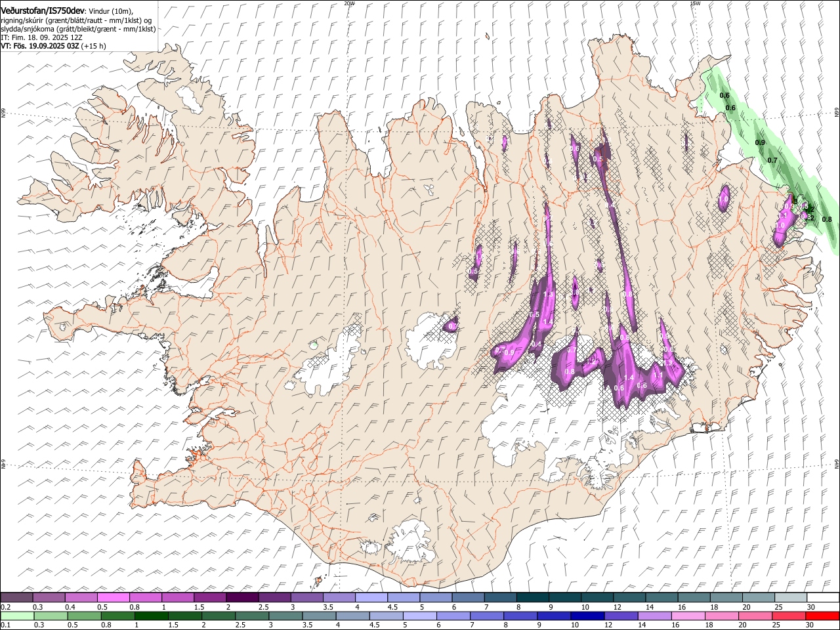Pick the teal 12 swatch in snow scale
Image resolution: width=840 pixels, height=630 pixels.
coord(629,597)
